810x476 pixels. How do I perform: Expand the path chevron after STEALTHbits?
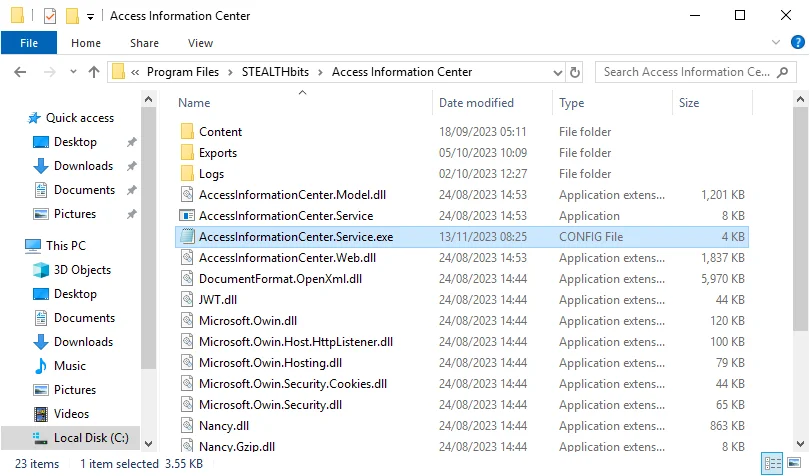[320, 72]
